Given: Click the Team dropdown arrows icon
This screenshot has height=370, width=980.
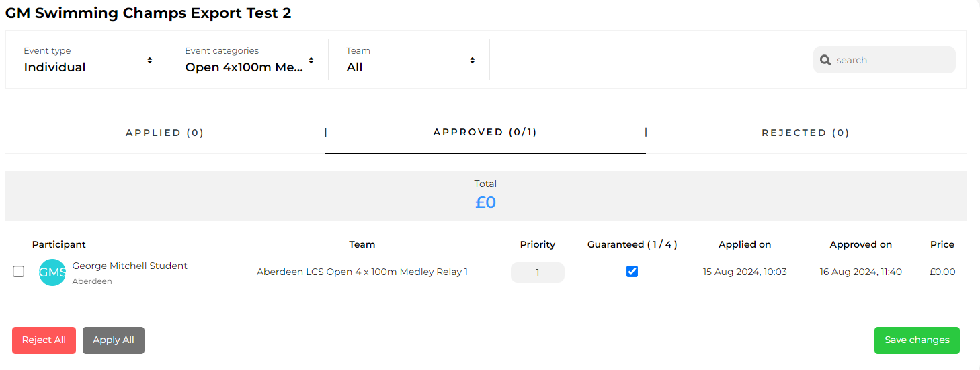Looking at the screenshot, I should click(x=473, y=60).
